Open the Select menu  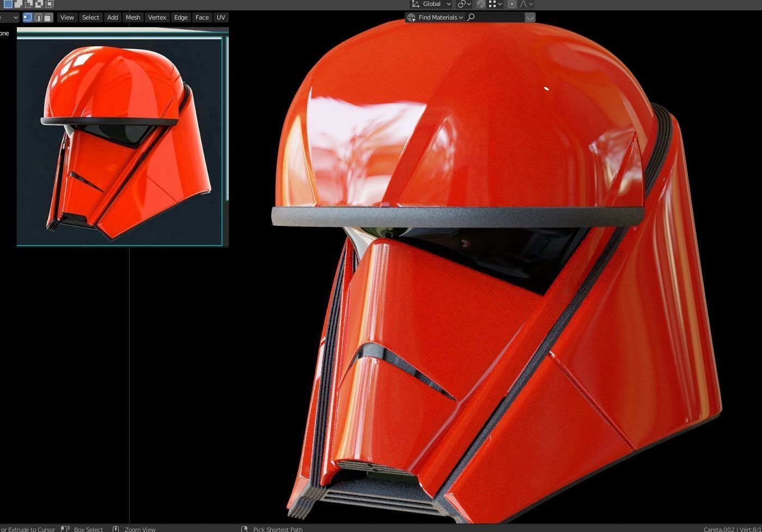[90, 17]
